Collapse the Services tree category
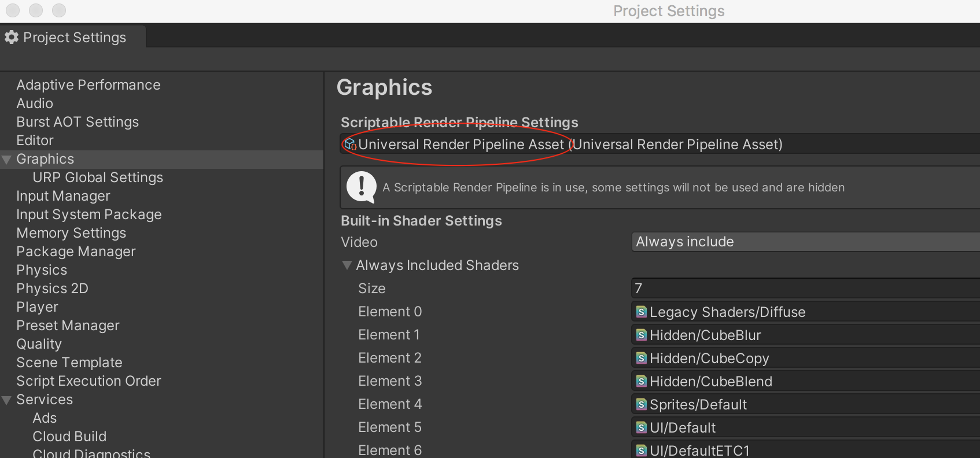This screenshot has width=980, height=458. click(x=7, y=400)
